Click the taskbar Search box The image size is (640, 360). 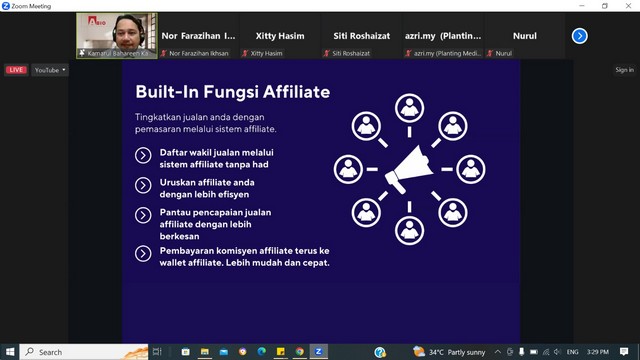tap(84, 352)
